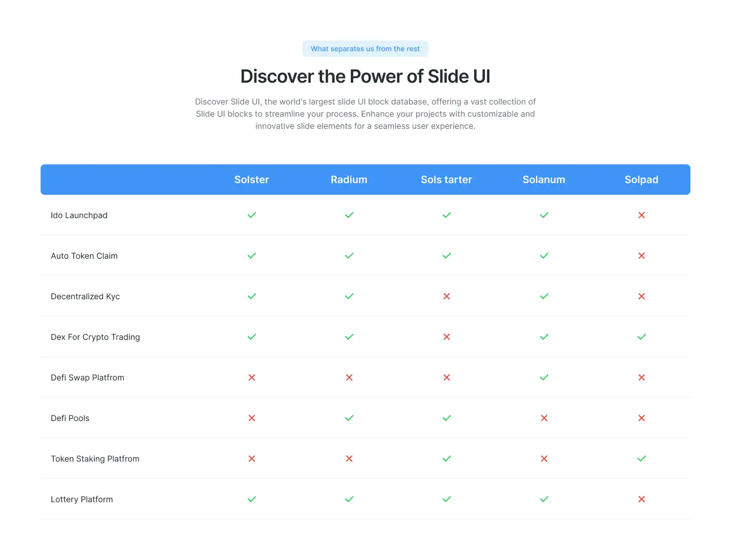The image size is (731, 560).
Task: Click the 'Defi Swap Platfrom' row label
Action: (x=87, y=377)
